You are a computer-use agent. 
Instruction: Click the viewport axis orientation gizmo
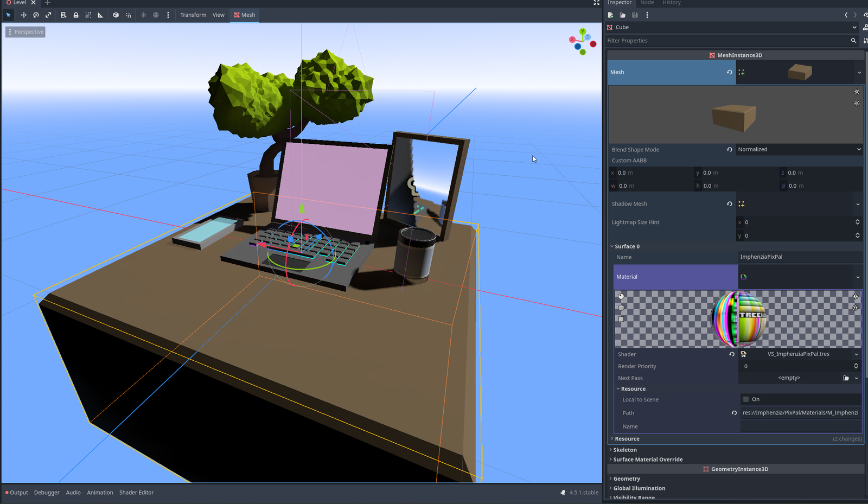coord(583,42)
